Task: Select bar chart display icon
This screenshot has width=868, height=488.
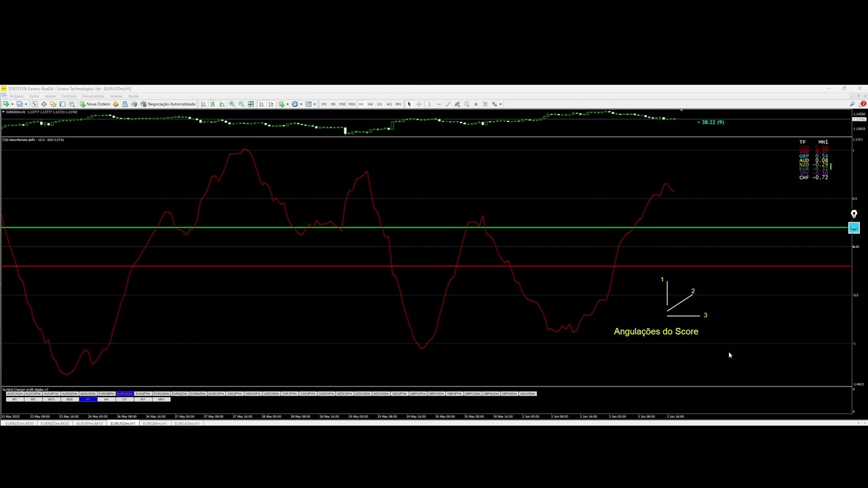Action: [203, 104]
